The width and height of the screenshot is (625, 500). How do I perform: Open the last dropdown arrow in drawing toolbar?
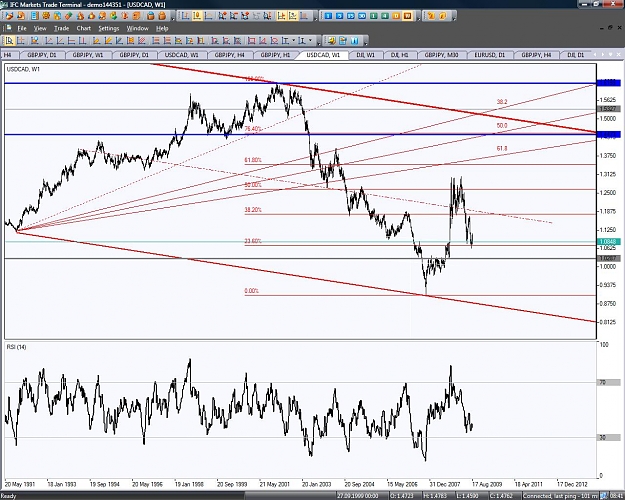[x=311, y=41]
